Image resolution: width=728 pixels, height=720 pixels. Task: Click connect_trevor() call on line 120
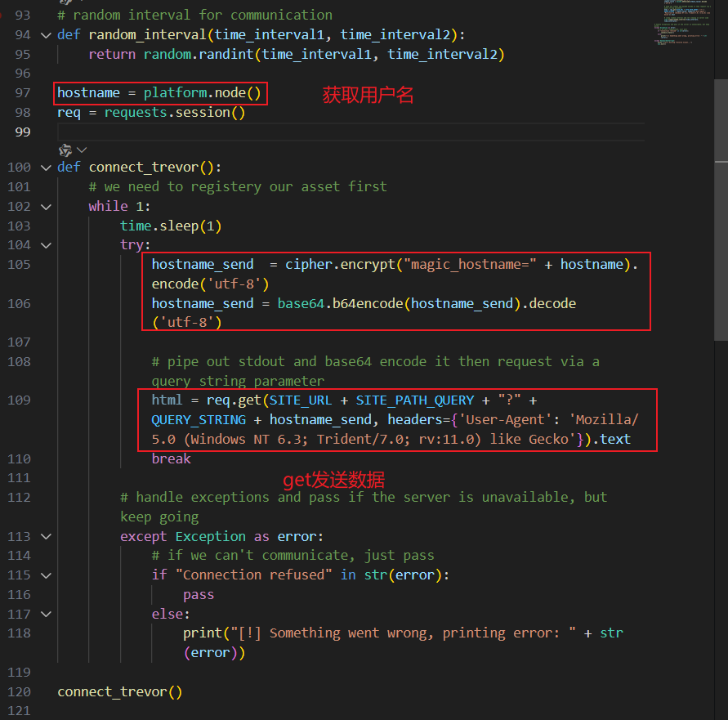tap(120, 691)
